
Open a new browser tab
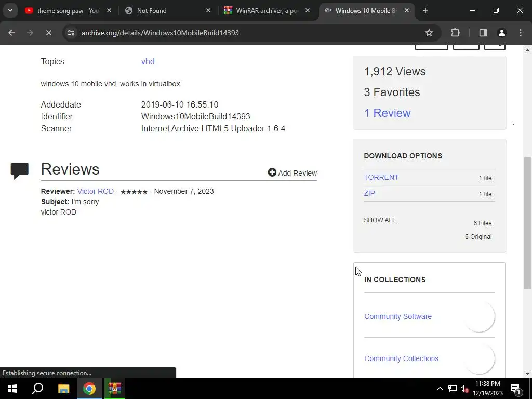pos(425,10)
